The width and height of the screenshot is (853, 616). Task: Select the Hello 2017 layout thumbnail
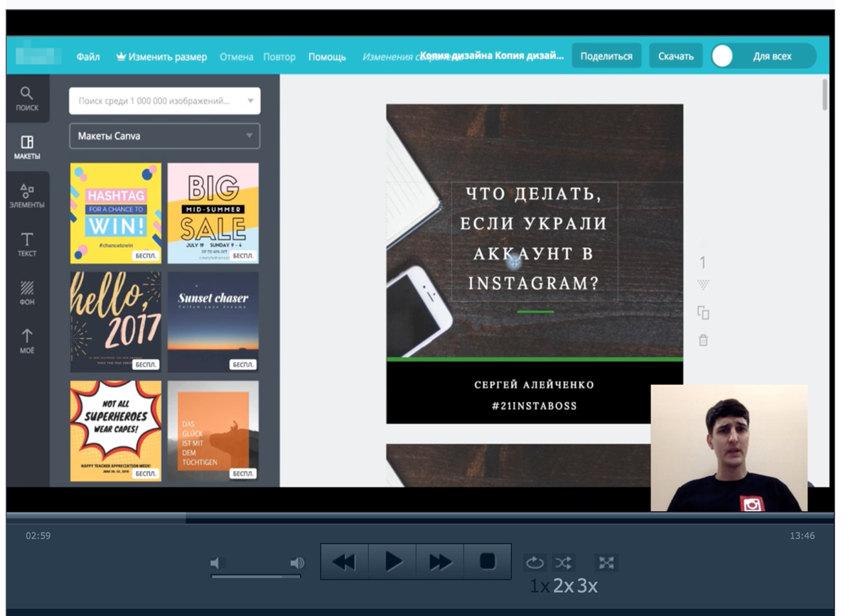tap(116, 322)
